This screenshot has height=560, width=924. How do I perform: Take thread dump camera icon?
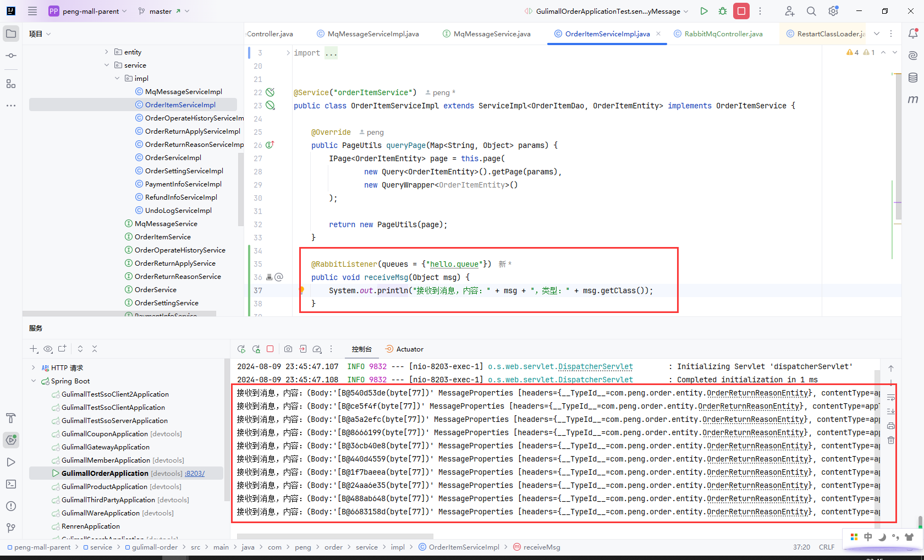pyautogui.click(x=288, y=349)
